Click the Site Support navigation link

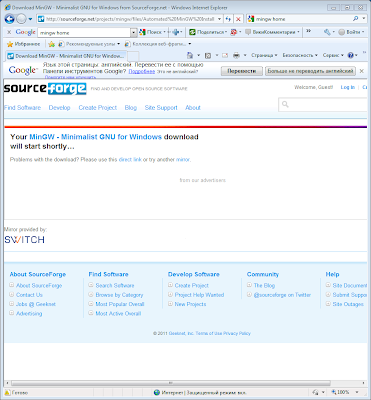pos(161,108)
